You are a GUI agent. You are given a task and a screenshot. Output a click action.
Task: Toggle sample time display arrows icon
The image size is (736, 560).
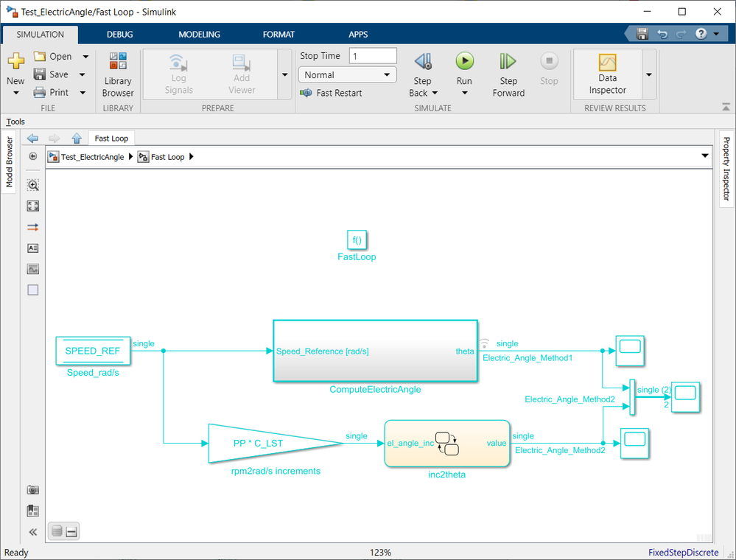coord(33,227)
